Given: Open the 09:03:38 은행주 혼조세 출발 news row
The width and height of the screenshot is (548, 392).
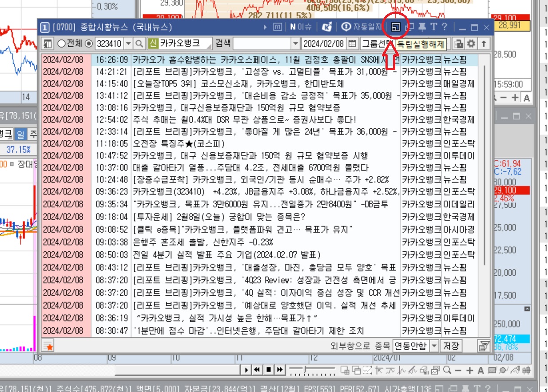Looking at the screenshot, I should 259,242.
